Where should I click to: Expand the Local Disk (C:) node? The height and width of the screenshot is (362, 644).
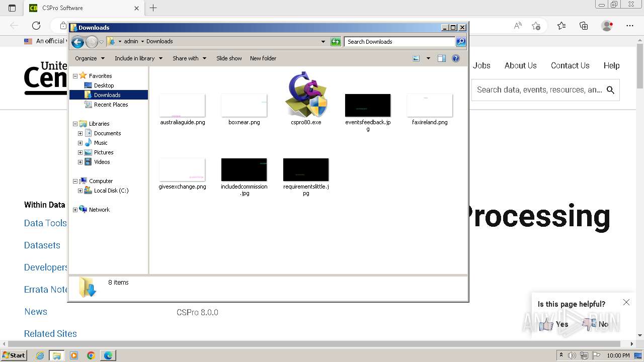pyautogui.click(x=80, y=191)
